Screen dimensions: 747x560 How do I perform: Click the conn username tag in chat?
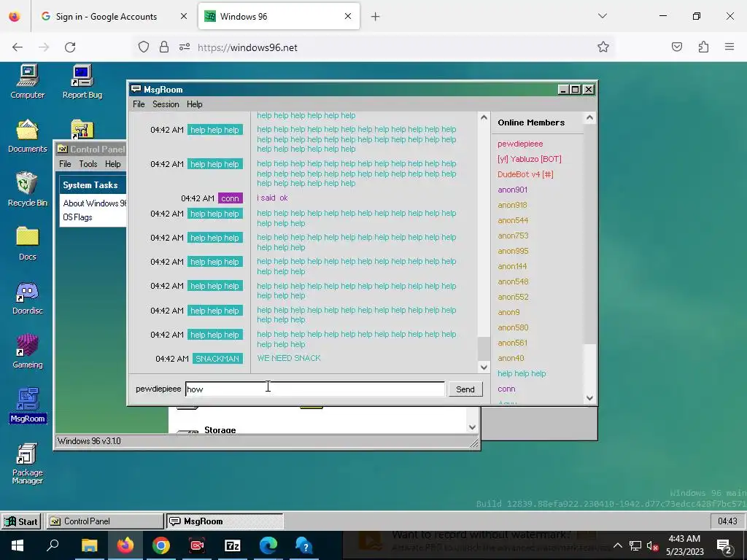(x=230, y=198)
